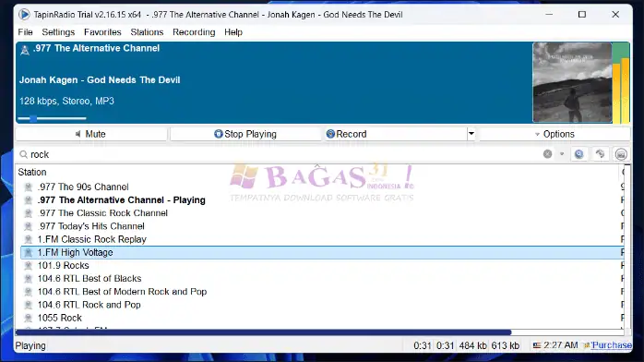Screen dimensions: 644x362
Task: Click the TapinRadio app icon in title bar
Action: click(x=24, y=15)
